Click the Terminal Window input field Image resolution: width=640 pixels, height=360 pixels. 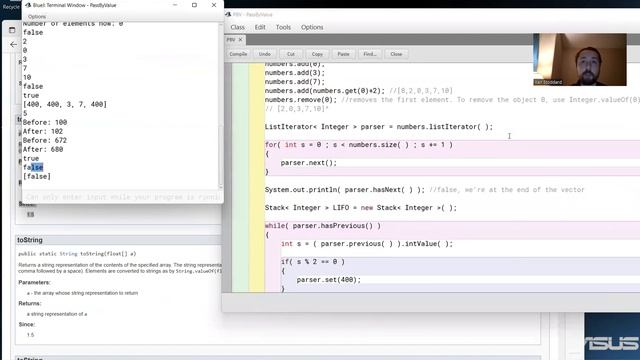(x=122, y=197)
